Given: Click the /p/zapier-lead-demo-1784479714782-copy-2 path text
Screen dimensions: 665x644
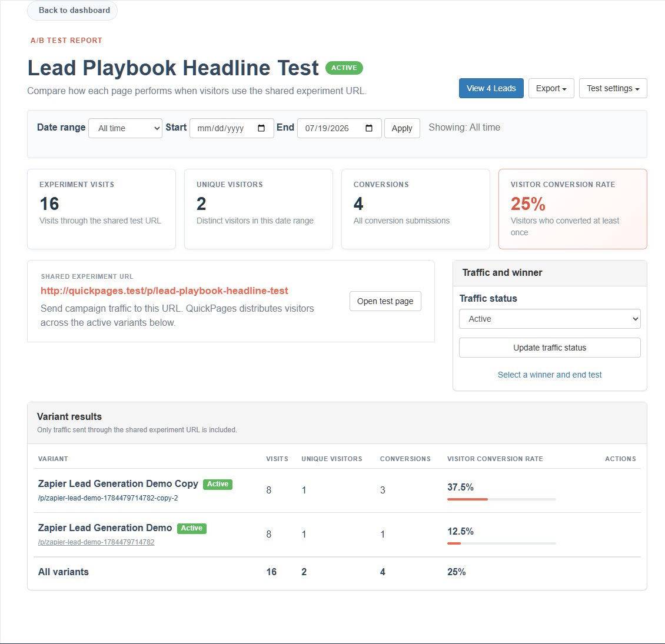Looking at the screenshot, I should point(108,498).
